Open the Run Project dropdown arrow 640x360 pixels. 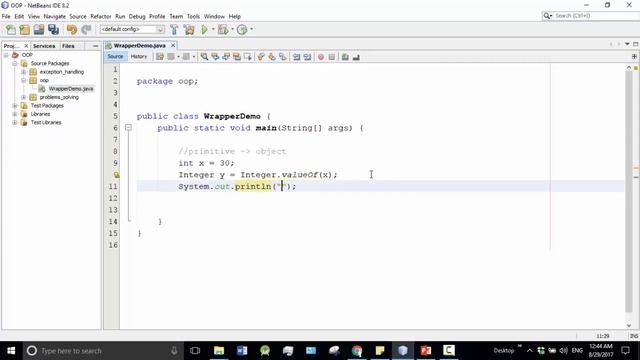tap(213, 29)
